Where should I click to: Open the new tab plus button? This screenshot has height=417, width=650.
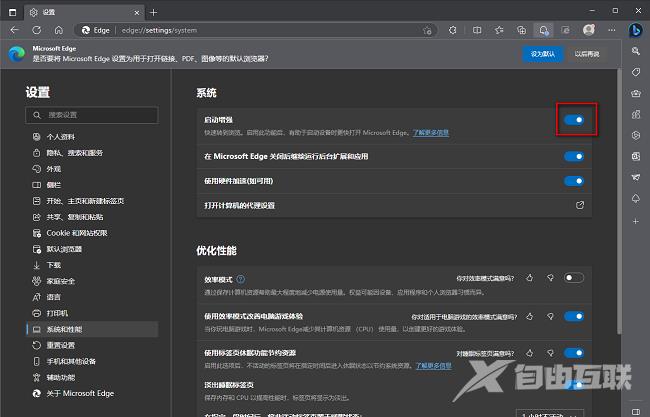tap(153, 11)
